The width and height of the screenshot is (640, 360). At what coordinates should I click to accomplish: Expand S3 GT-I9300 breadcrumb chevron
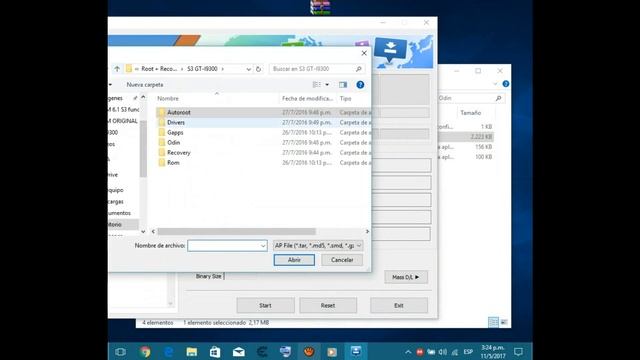[222, 69]
